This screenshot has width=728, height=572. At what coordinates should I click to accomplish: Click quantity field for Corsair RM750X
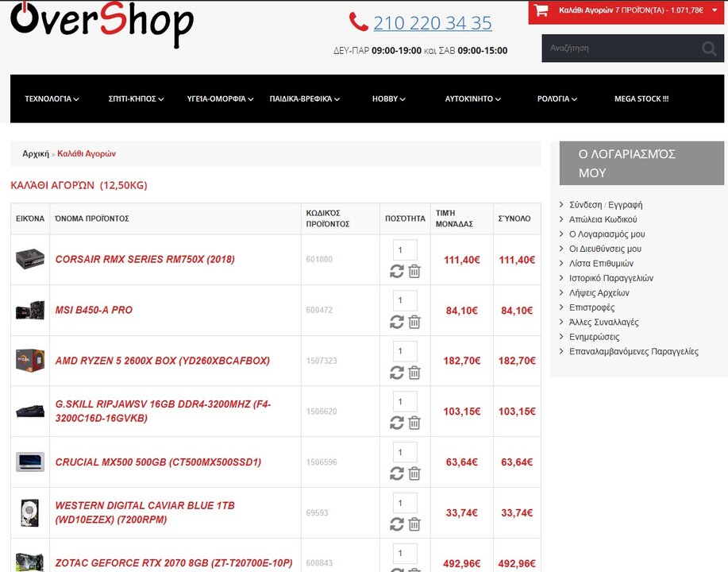pos(405,250)
